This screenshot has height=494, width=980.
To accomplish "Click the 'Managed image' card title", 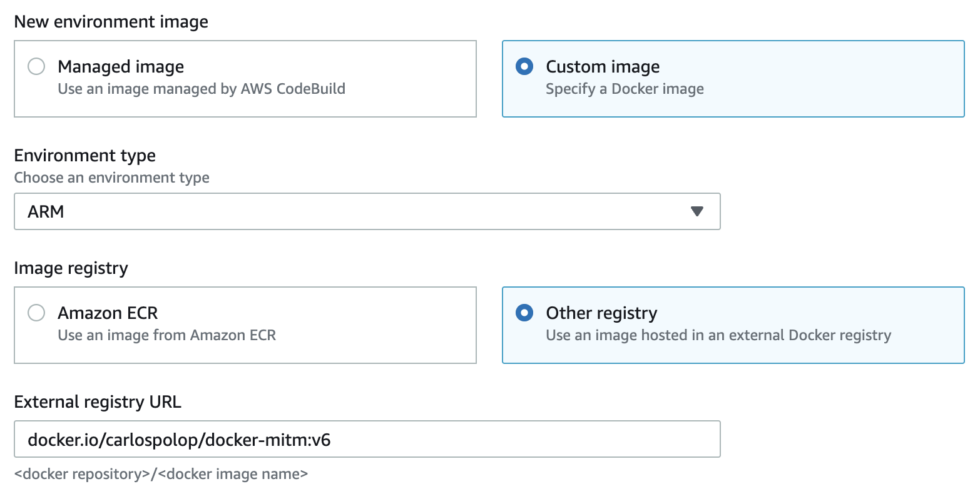I will tap(121, 66).
